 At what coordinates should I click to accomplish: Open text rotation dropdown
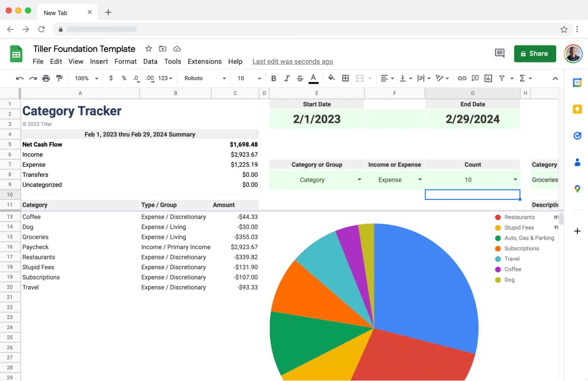coord(442,78)
